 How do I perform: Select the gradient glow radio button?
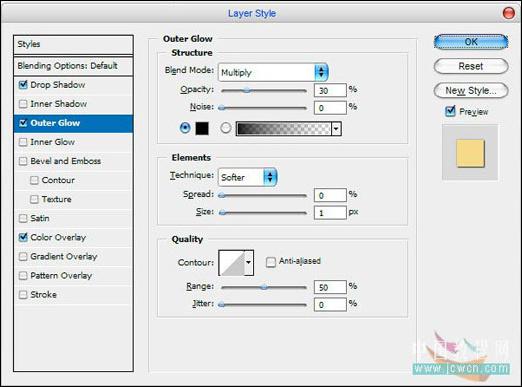226,128
